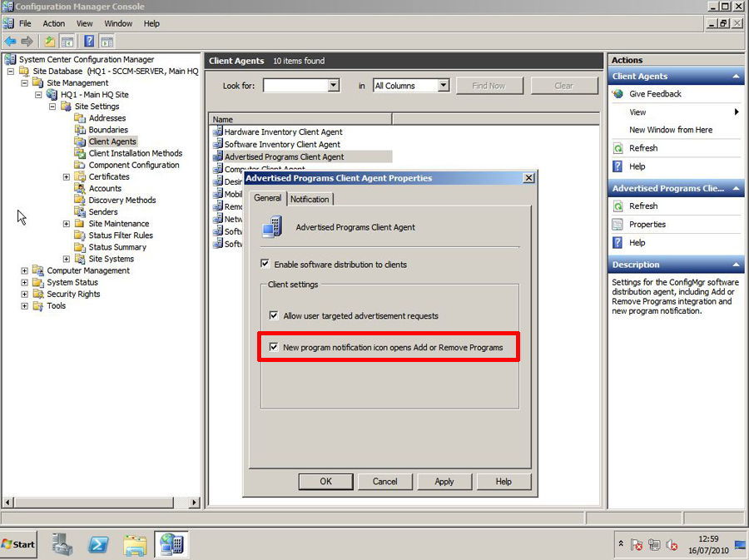Viewport: 749px width, 560px height.
Task: Expand the Computer Management node
Action: point(24,270)
